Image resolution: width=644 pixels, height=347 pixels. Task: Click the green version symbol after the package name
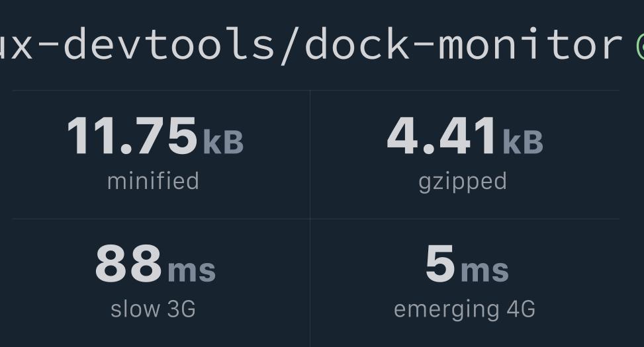(x=640, y=46)
